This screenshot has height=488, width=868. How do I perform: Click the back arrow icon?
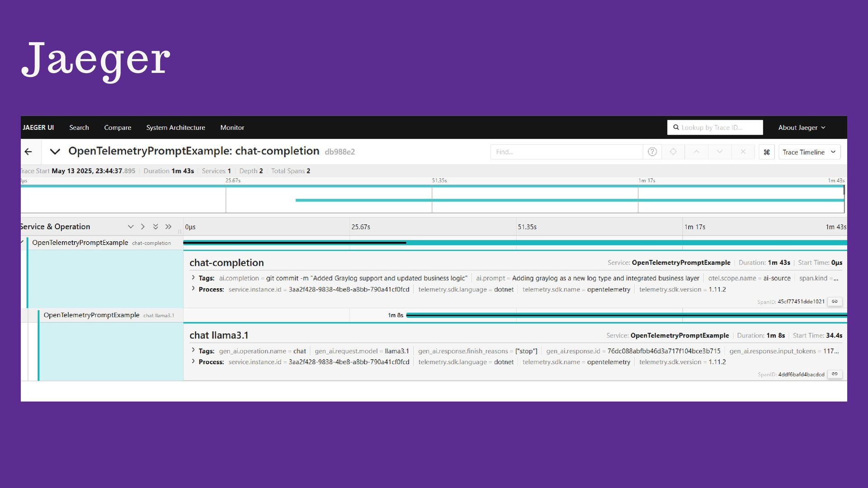(28, 152)
